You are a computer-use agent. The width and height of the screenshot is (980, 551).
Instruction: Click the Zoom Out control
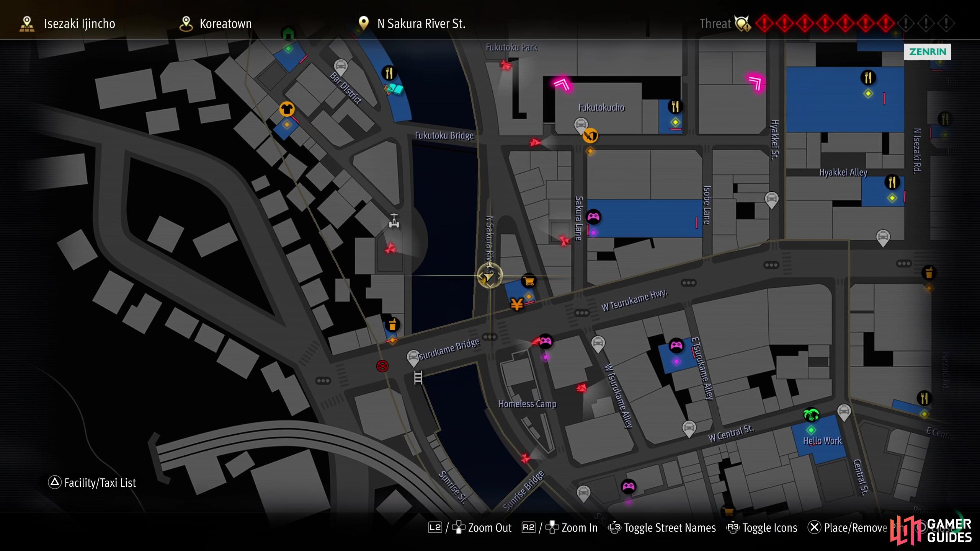click(x=470, y=528)
